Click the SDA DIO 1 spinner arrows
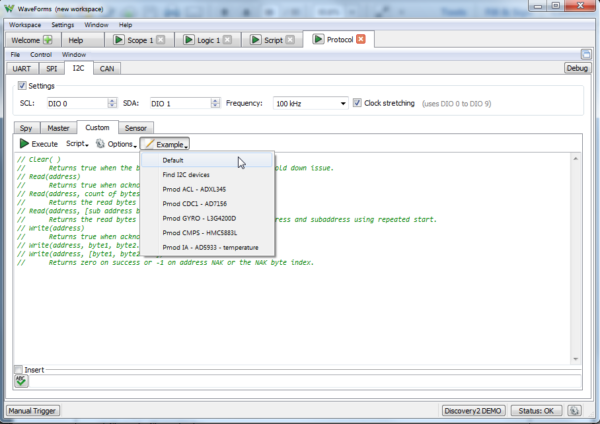 pyautogui.click(x=215, y=103)
